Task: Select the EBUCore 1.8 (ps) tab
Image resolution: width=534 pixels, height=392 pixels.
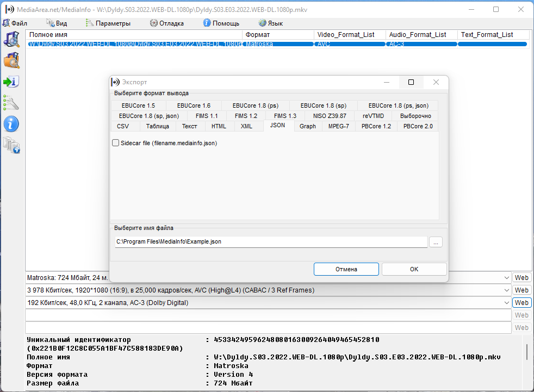Action: coord(256,105)
